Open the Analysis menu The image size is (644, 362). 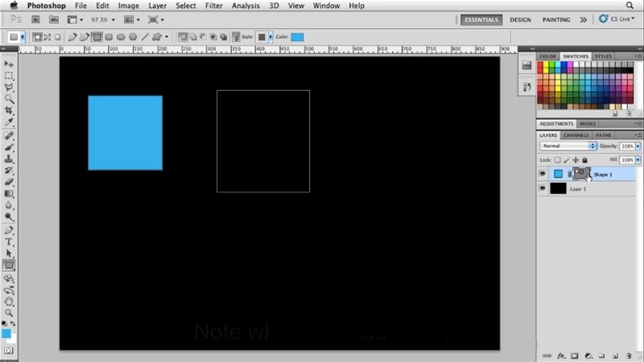(246, 6)
